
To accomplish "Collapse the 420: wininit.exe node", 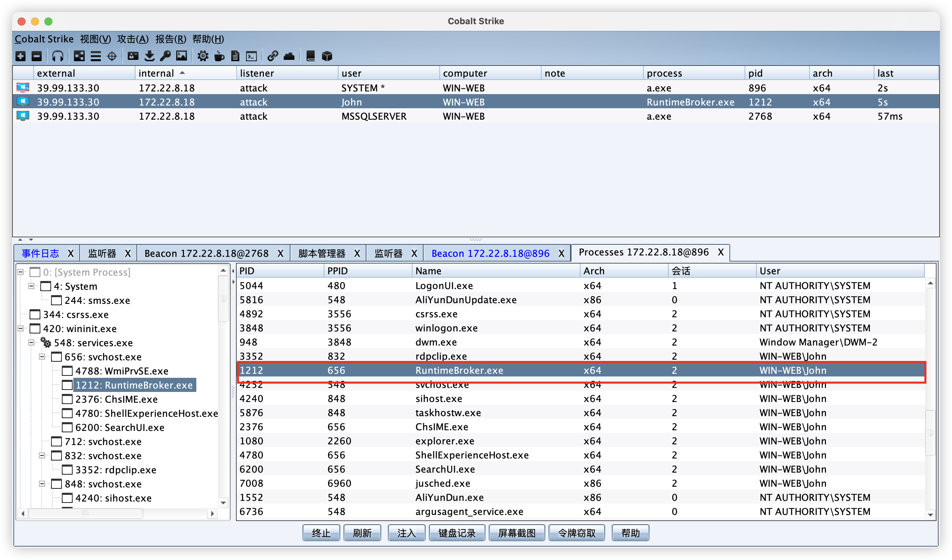I will click(21, 328).
